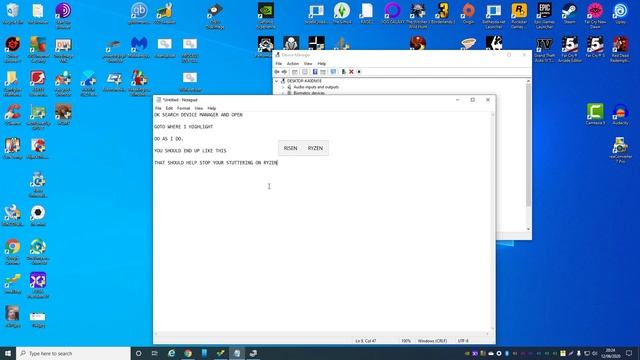This screenshot has width=640, height=360.
Task: Open Rockstar Games Launcher shortcut
Action: (x=519, y=16)
